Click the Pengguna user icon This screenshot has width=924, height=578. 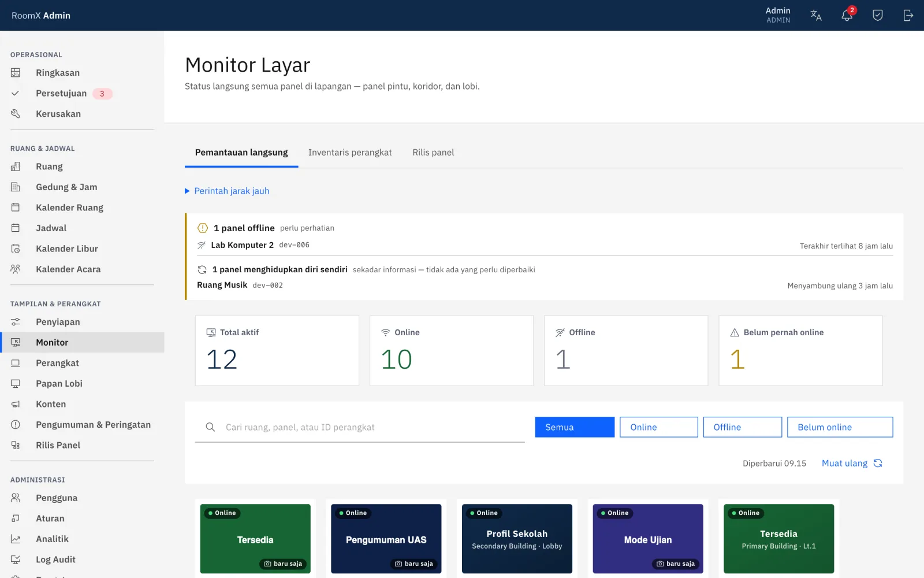pos(16,498)
